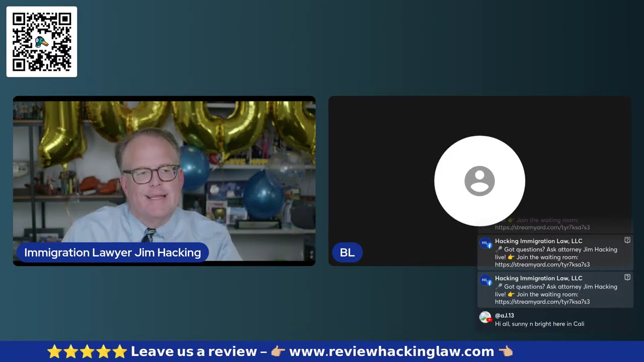Click the HIL avatar directly above @aJ.13's comment
Screen dimensions: 644x362
[486, 281]
